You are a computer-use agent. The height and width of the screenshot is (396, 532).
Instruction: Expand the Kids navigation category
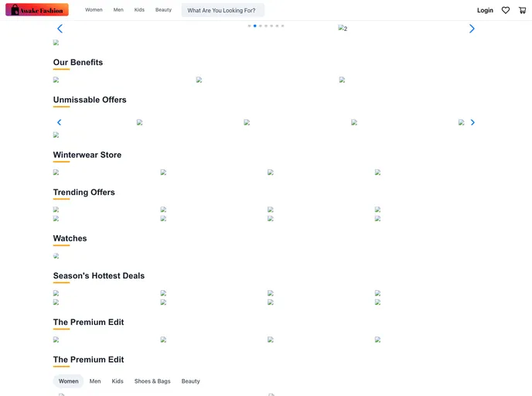coord(139,10)
